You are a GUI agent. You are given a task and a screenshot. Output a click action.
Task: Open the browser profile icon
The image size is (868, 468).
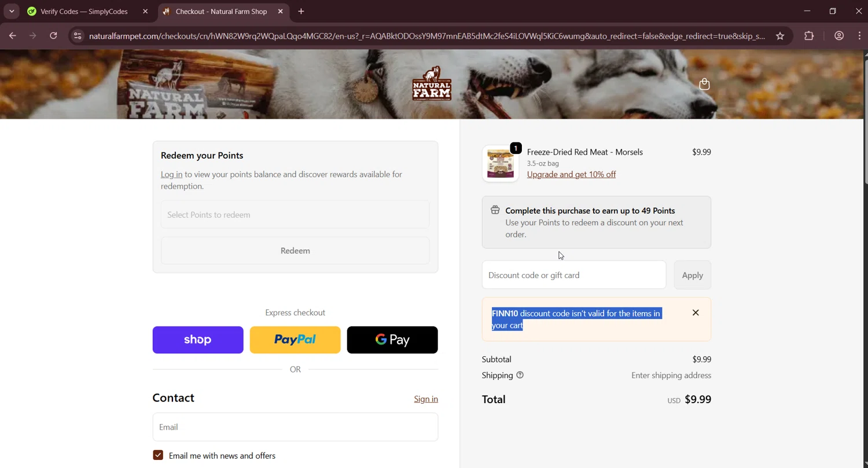839,36
